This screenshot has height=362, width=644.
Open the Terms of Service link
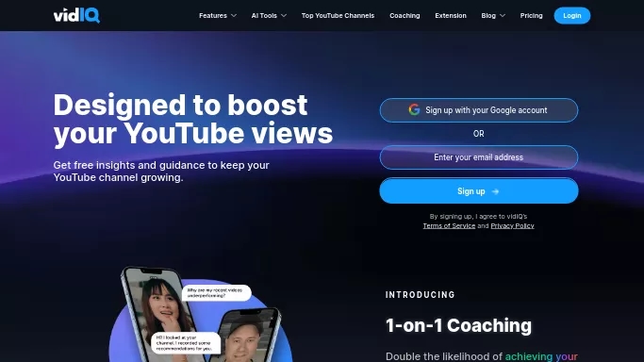click(449, 225)
